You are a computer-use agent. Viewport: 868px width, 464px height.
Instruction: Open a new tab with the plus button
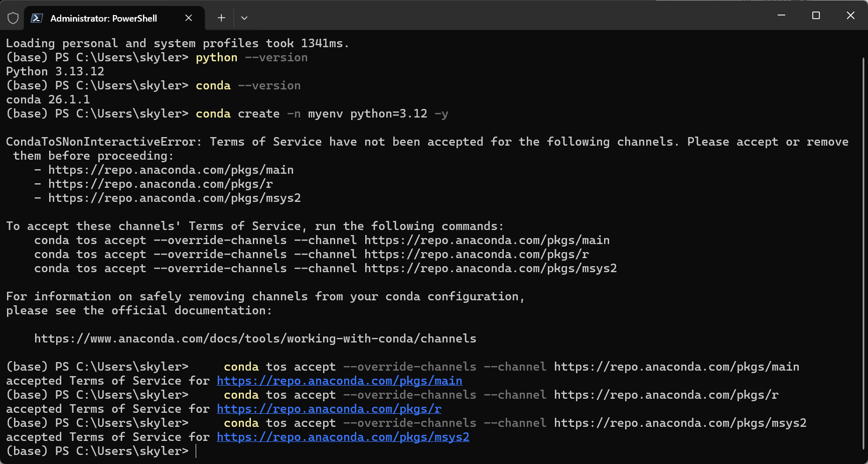click(x=221, y=18)
